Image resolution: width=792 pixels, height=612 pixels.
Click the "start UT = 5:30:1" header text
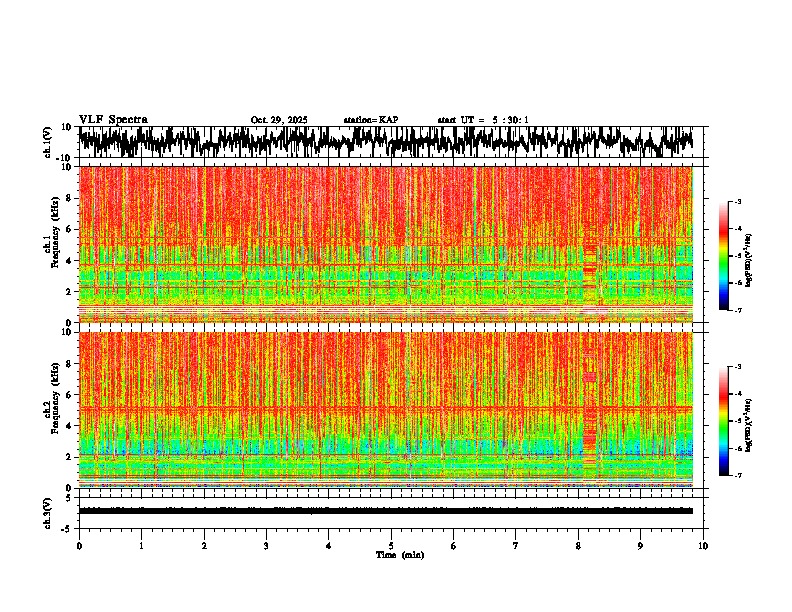point(483,120)
